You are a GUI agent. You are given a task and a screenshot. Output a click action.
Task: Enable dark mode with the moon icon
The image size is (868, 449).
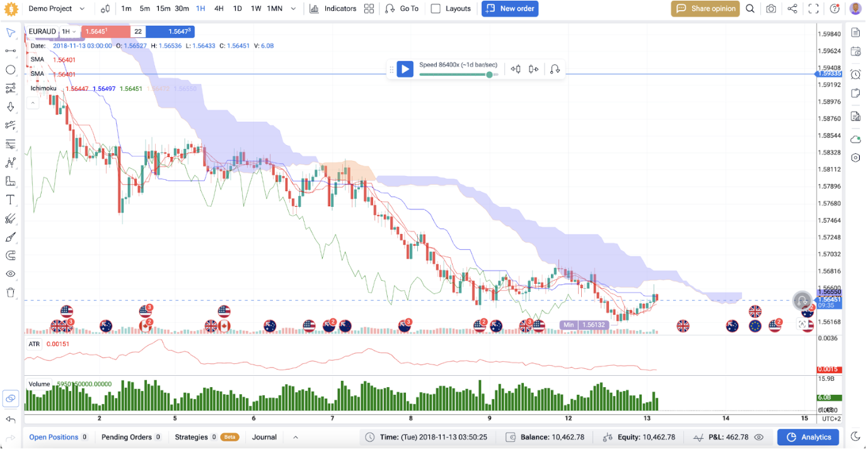tap(855, 436)
